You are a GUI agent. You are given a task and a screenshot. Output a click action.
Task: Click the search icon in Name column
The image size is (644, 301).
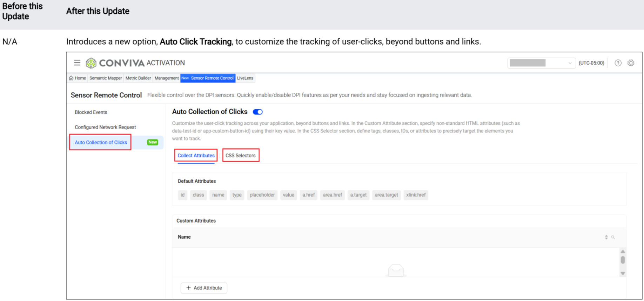tap(613, 237)
